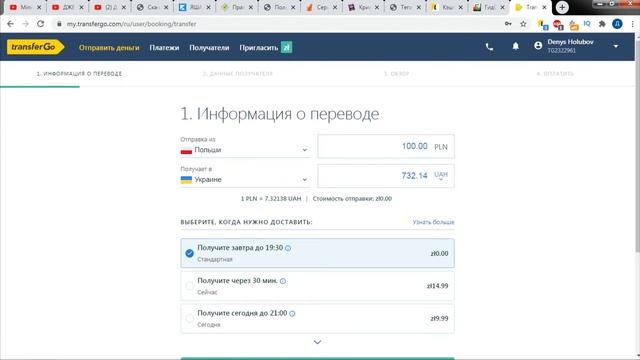This screenshot has width=640, height=360.
Task: Go to step 3 review
Action: [396, 74]
